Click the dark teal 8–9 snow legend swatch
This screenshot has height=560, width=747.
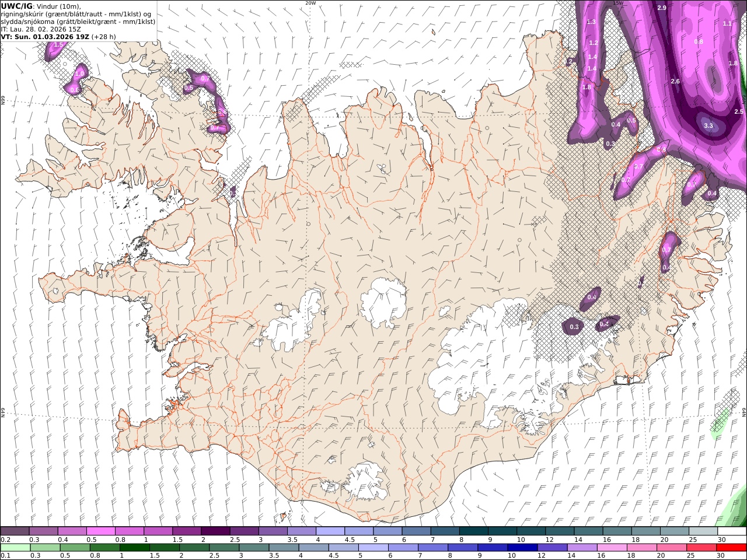473,531
